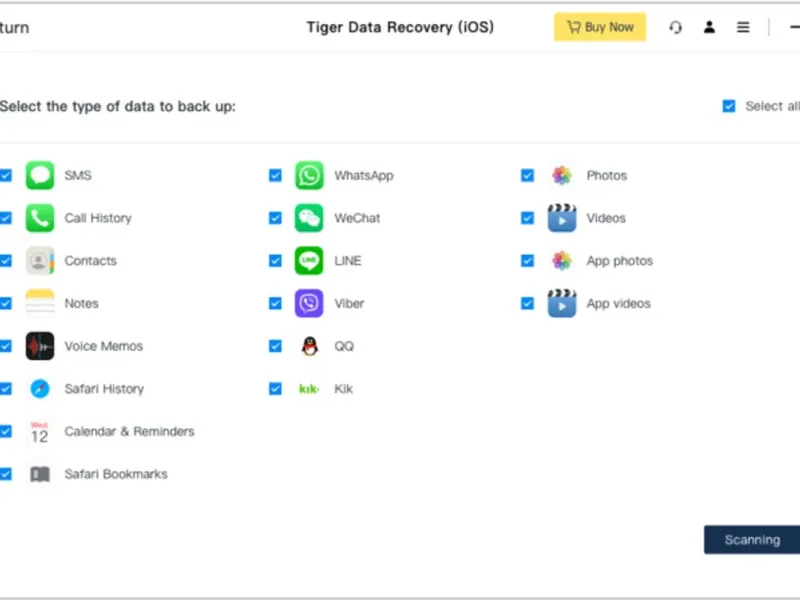Click the Videos clapperboard icon

pyautogui.click(x=562, y=218)
